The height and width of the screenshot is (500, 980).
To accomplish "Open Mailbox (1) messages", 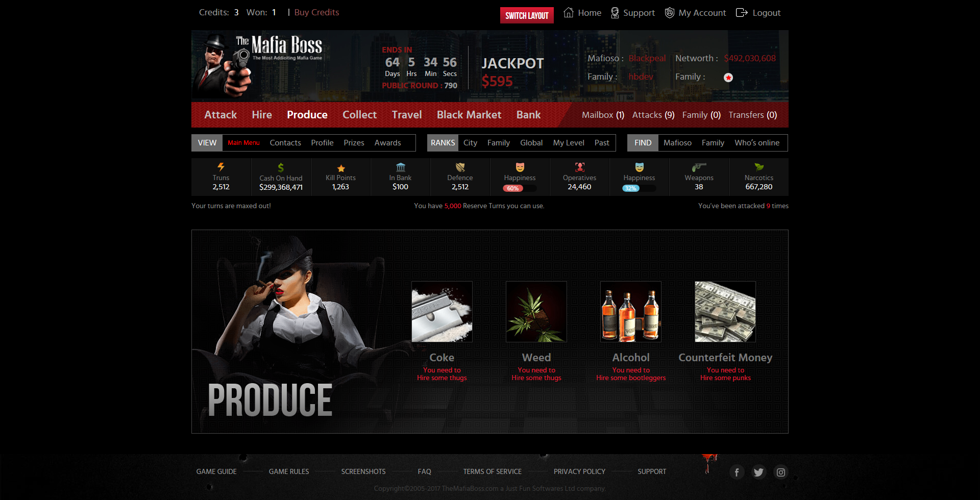I will pos(603,115).
